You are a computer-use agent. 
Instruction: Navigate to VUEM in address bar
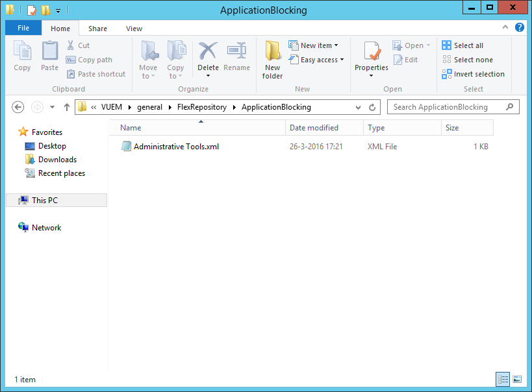112,107
